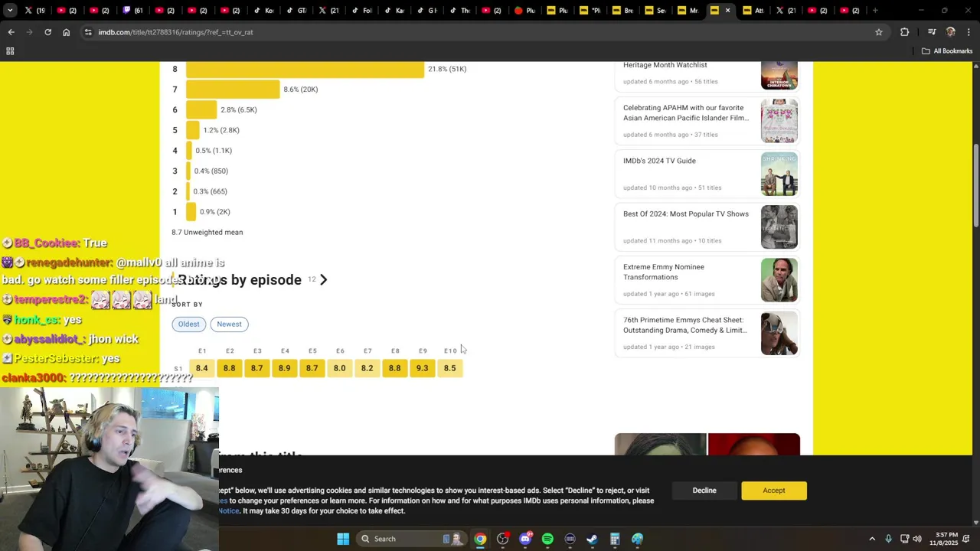Go back with the browser back arrow
The height and width of the screenshot is (551, 980).
point(11,32)
